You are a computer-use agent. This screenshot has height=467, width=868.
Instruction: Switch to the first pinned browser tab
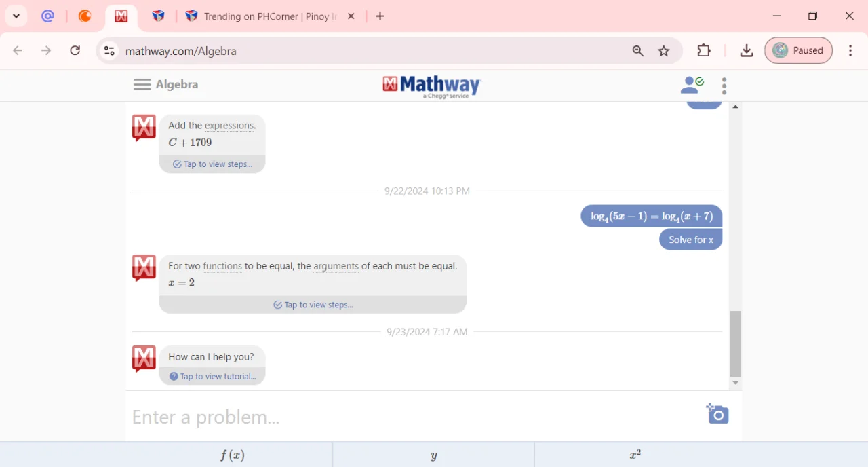pyautogui.click(x=47, y=16)
